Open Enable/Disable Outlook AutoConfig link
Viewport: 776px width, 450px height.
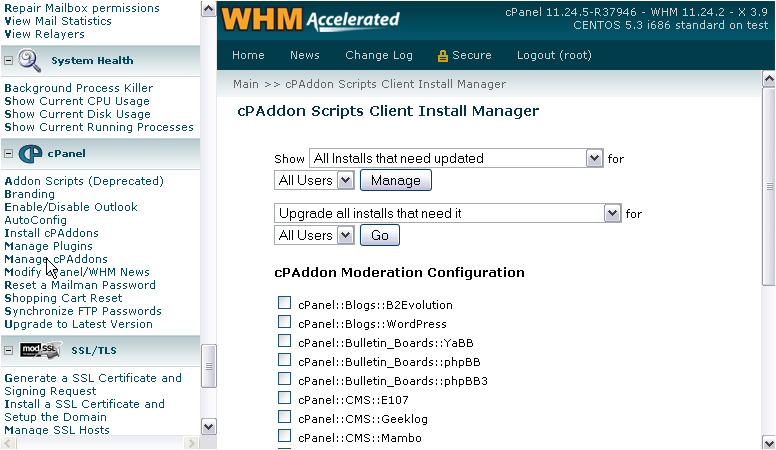[71, 213]
